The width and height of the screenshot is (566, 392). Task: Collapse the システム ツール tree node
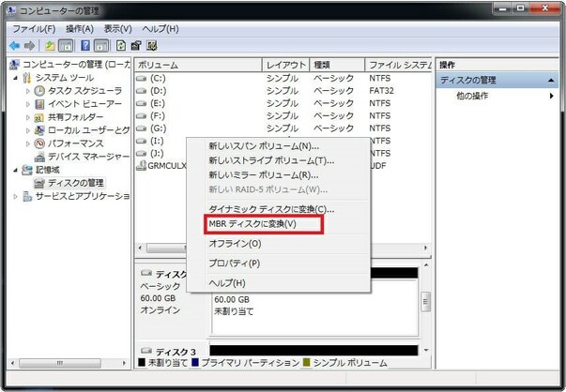(x=16, y=78)
